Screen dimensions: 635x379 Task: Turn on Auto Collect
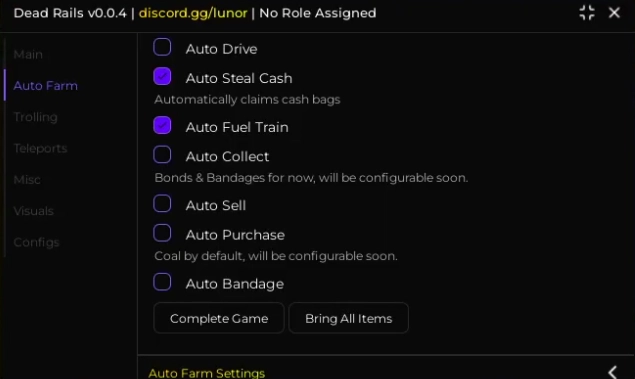pos(162,155)
